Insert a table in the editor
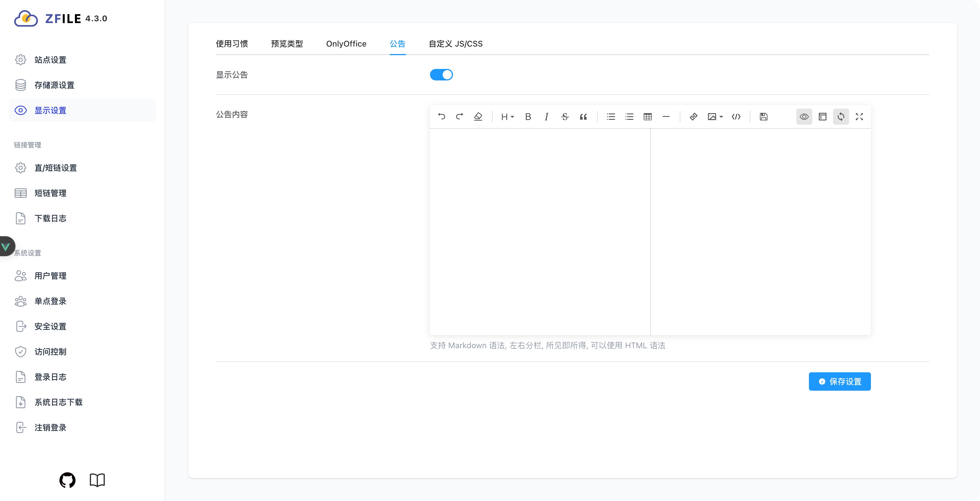 (648, 117)
